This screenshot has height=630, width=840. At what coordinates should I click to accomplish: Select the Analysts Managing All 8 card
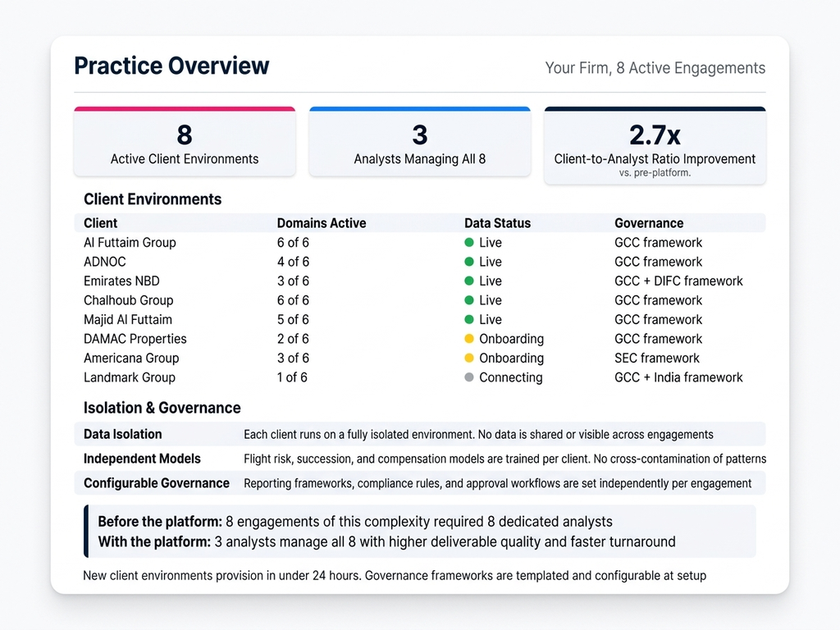[419, 143]
